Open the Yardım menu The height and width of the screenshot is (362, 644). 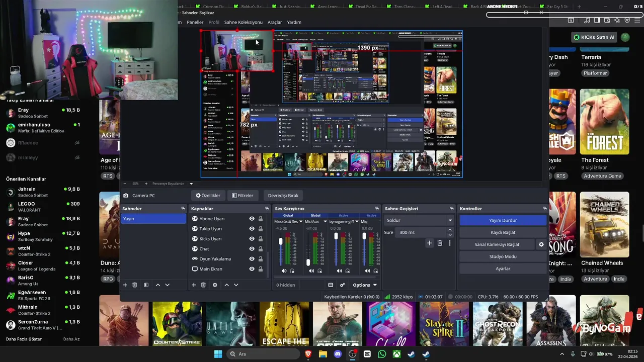[x=294, y=22]
